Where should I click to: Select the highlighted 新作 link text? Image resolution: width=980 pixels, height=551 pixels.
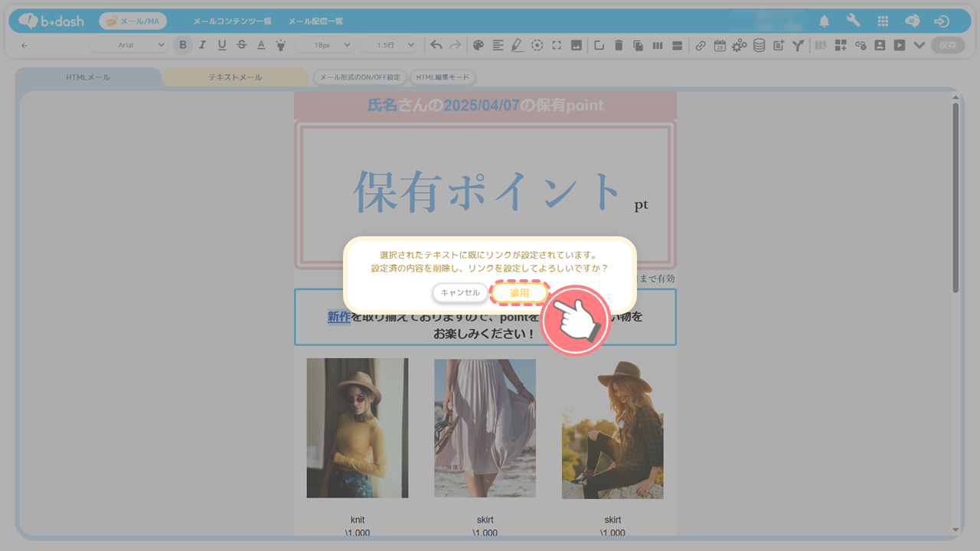pos(338,316)
